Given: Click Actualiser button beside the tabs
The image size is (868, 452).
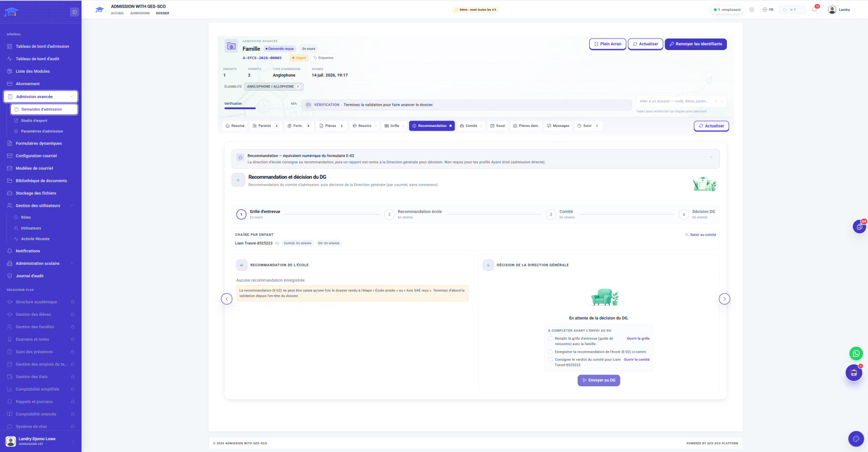Looking at the screenshot, I should [711, 126].
